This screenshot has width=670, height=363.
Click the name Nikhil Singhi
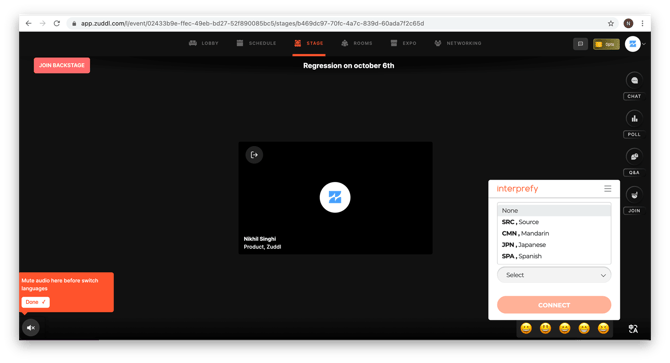tap(260, 239)
